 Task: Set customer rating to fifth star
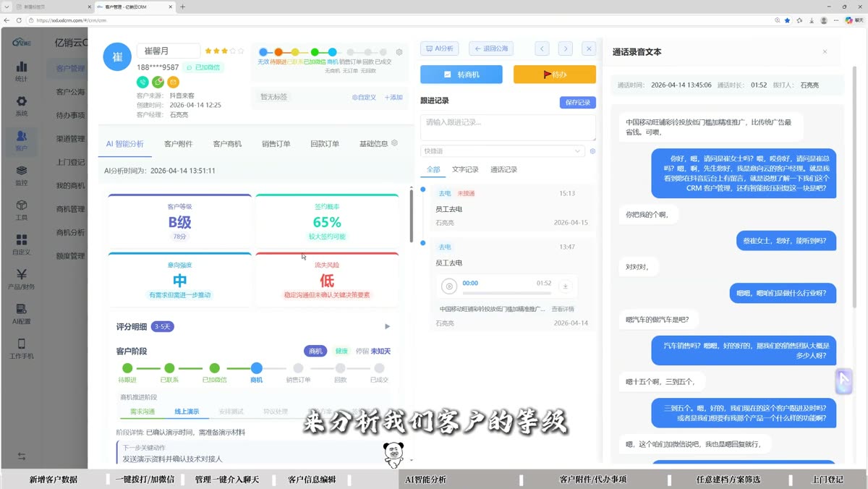pyautogui.click(x=241, y=51)
